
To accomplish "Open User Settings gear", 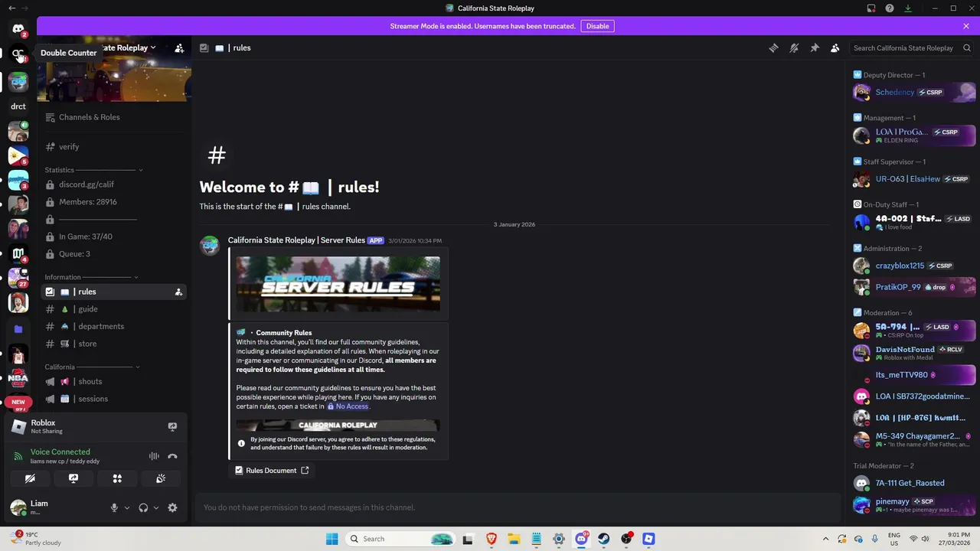I will tap(172, 507).
